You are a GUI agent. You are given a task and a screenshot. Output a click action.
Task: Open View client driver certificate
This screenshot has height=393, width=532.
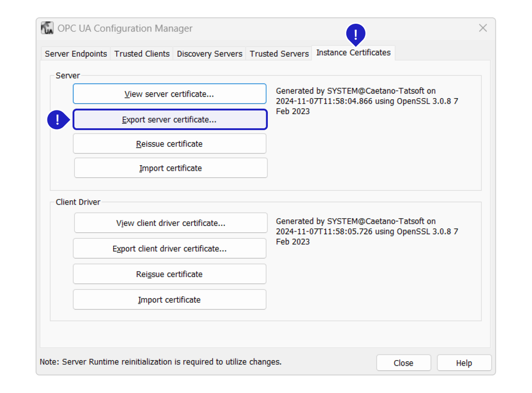click(171, 223)
